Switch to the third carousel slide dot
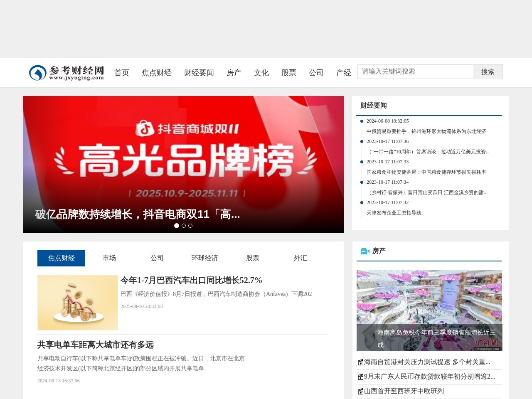This screenshot has height=399, width=532. point(190,226)
